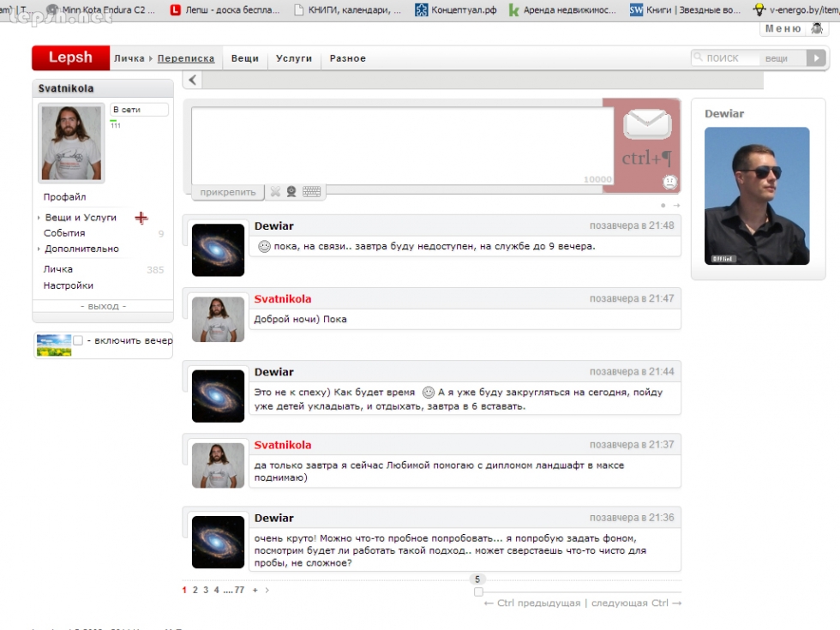Click the envelope send message icon
This screenshot has width=840, height=630.
tap(647, 125)
